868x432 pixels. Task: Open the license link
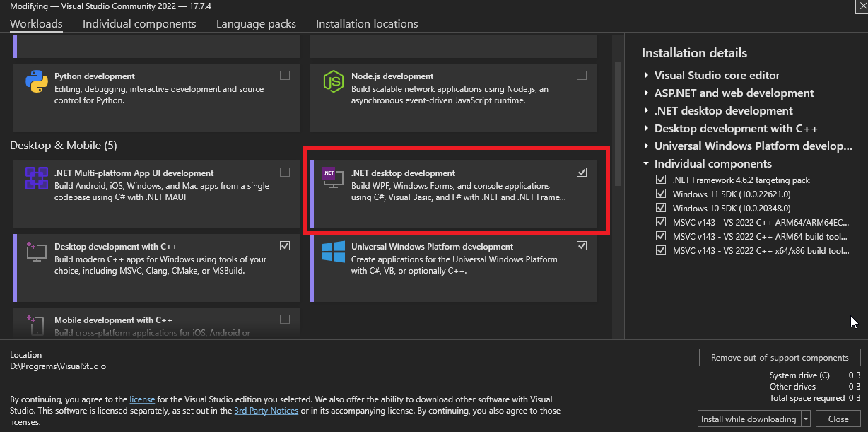(142, 399)
